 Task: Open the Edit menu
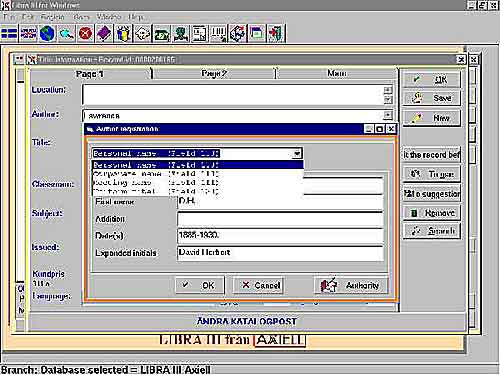28,17
